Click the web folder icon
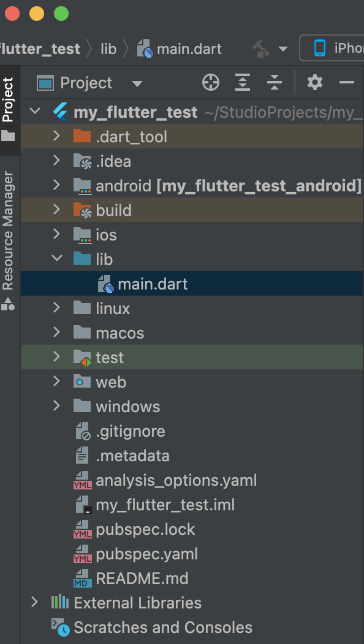364x644 pixels. click(82, 382)
